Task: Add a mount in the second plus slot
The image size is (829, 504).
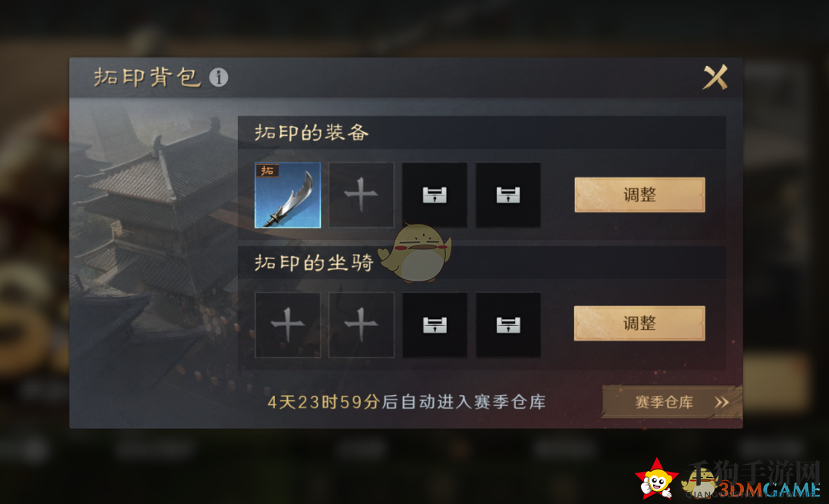Action: click(361, 325)
